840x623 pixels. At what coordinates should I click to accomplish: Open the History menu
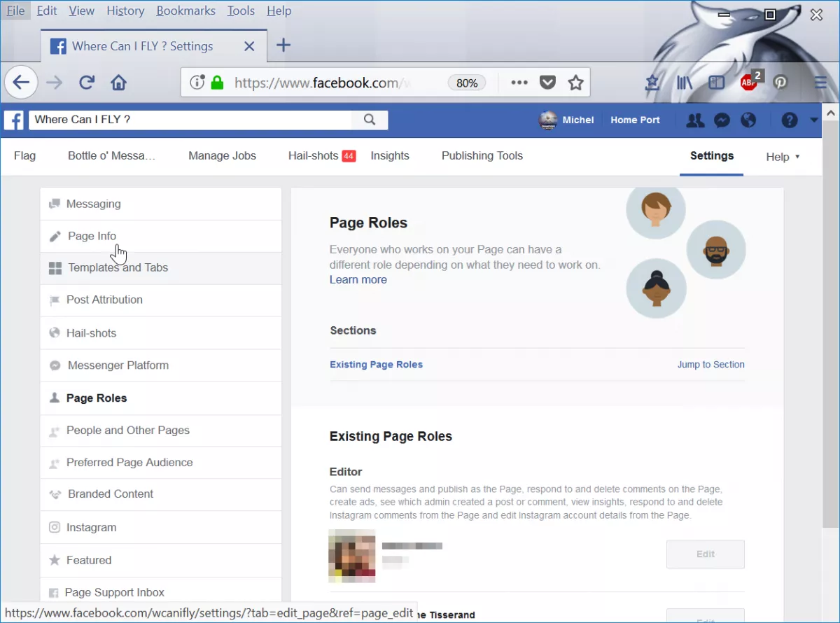click(125, 10)
